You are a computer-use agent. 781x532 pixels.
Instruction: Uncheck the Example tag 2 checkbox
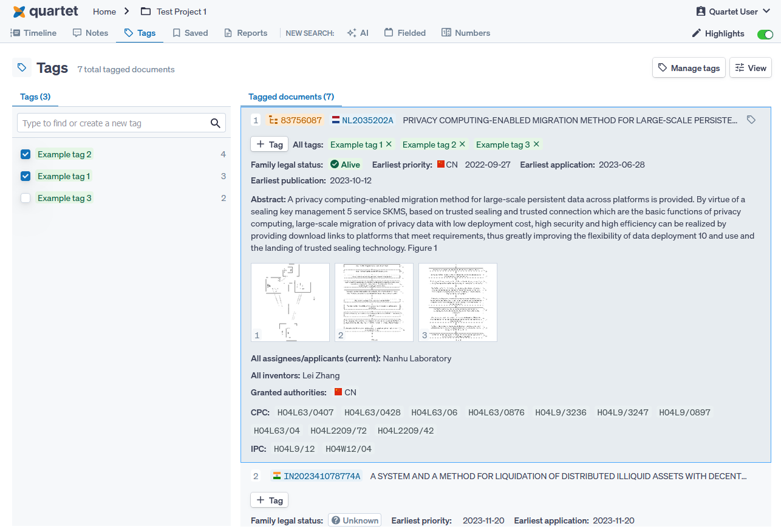pos(26,154)
